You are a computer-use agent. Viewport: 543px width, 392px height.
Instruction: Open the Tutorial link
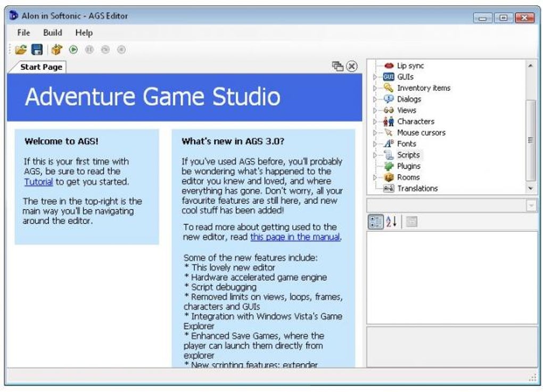(x=38, y=182)
